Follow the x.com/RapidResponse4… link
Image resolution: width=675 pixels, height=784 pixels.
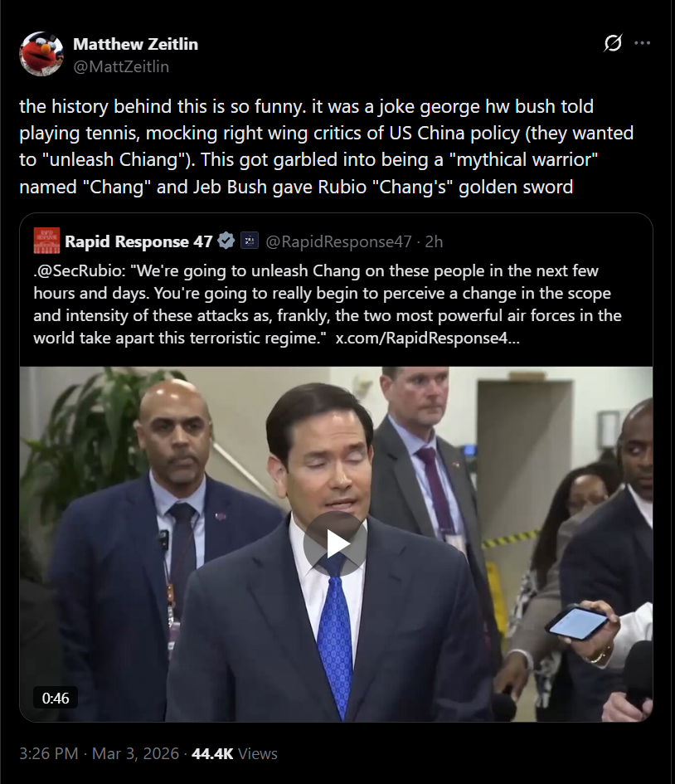pos(427,338)
